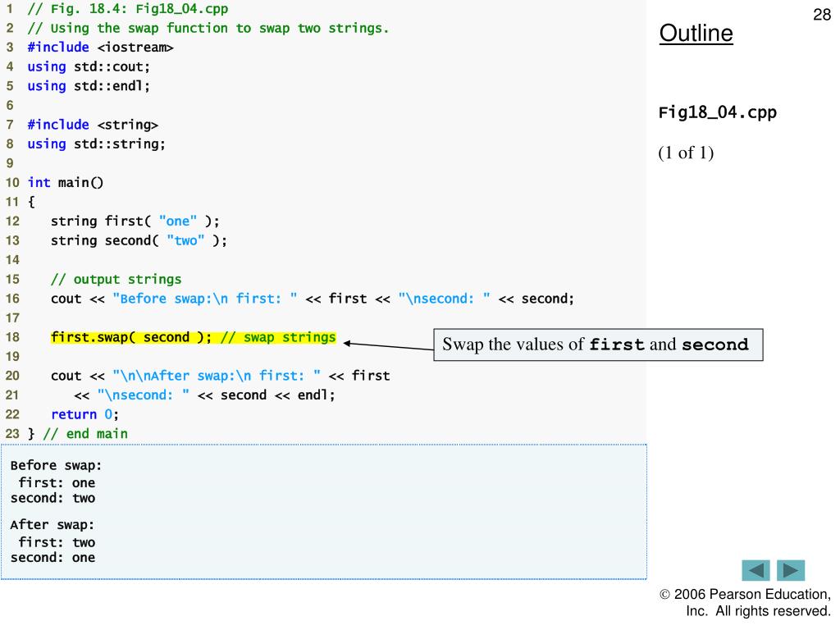Image resolution: width=840 pixels, height=630 pixels.
Task: Click the "// output strings" comment
Action: pos(116,279)
